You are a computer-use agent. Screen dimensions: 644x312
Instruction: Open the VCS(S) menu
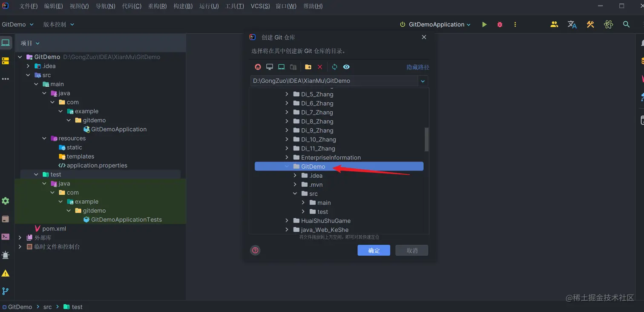pos(260,6)
